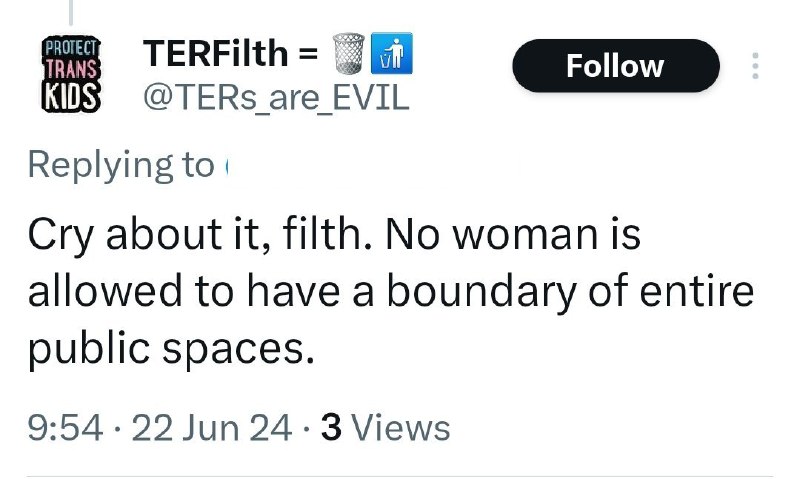
Task: Open the three-dot more options menu
Action: (755, 65)
